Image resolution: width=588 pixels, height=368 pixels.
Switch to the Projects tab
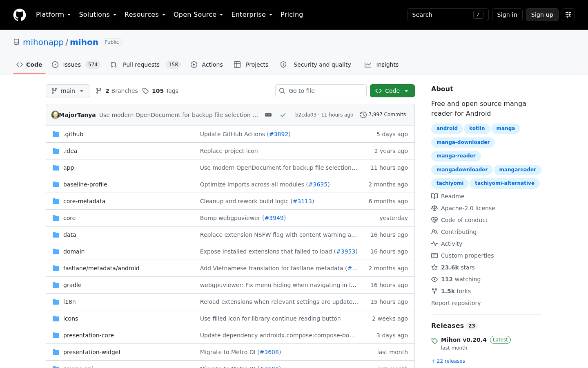251,65
